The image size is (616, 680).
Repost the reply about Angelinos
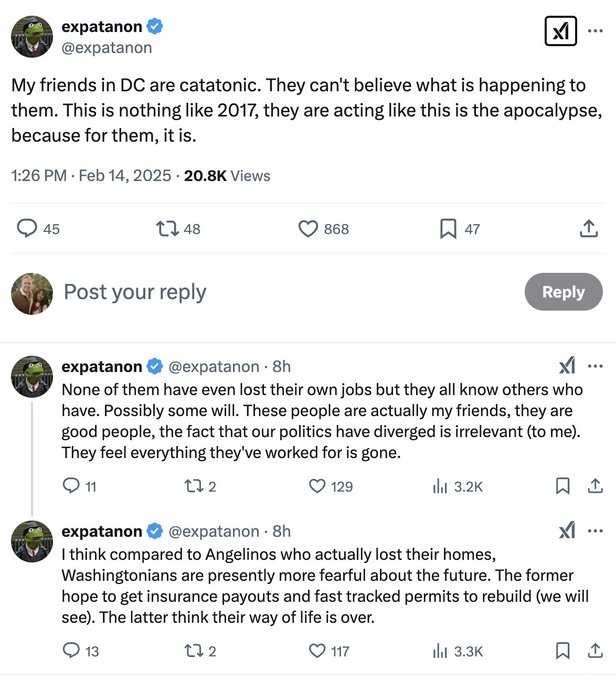(x=193, y=651)
